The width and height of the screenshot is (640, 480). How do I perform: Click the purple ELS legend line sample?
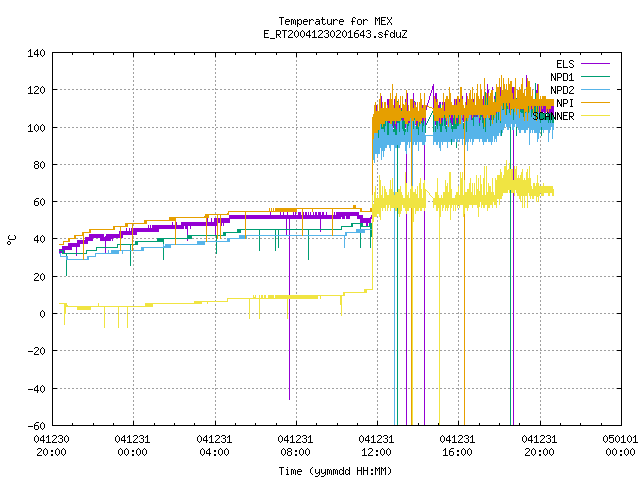[x=596, y=64]
